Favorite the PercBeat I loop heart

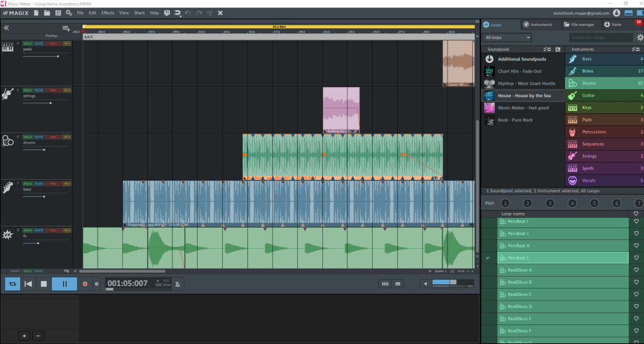click(636, 222)
